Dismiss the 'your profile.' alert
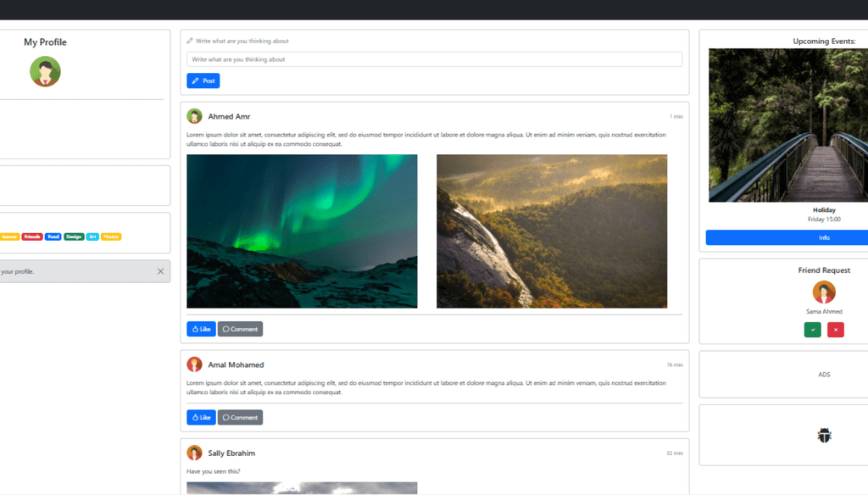Image resolution: width=868 pixels, height=495 pixels. tap(160, 271)
